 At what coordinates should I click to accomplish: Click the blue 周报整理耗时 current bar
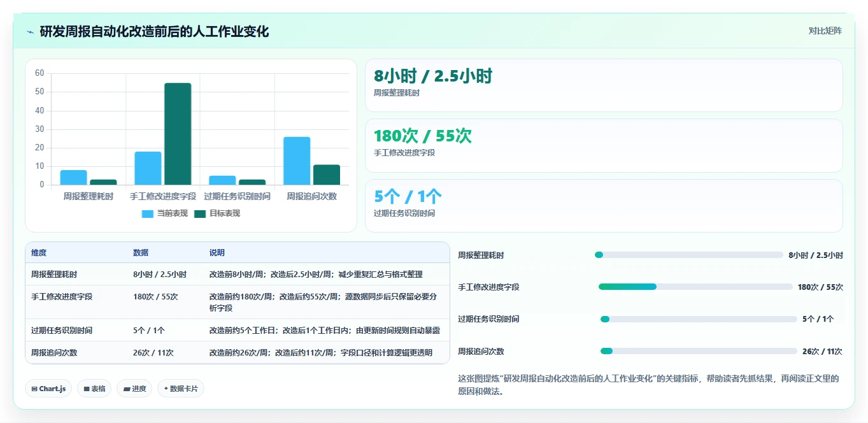pos(73,177)
